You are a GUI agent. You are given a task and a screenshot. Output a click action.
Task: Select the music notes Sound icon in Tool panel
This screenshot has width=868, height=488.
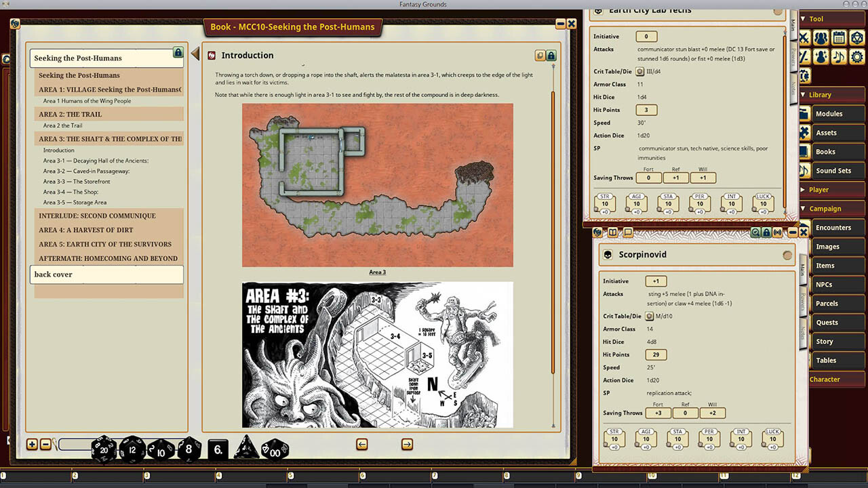(x=839, y=57)
